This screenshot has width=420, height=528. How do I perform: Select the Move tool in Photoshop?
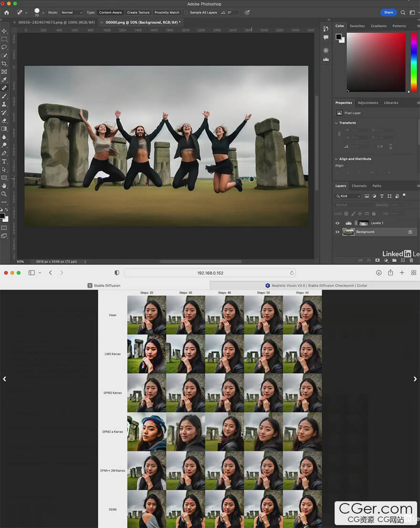4,31
